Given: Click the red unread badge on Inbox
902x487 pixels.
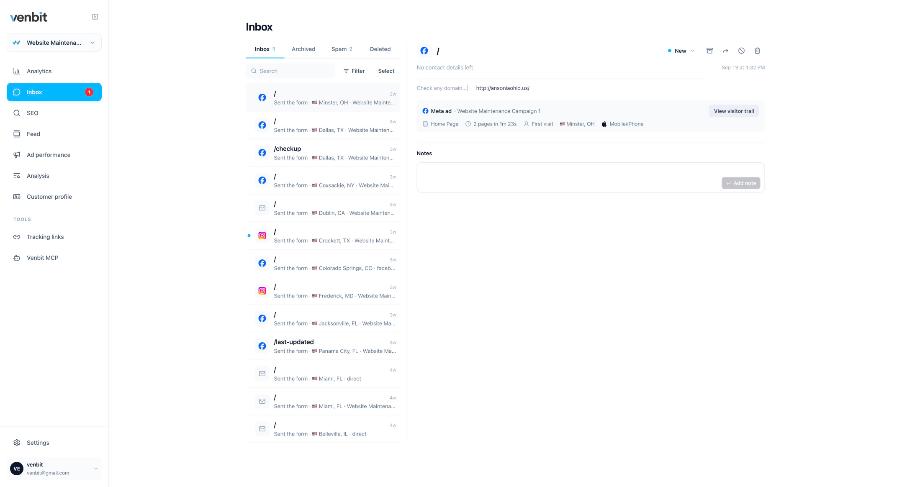Looking at the screenshot, I should (89, 92).
